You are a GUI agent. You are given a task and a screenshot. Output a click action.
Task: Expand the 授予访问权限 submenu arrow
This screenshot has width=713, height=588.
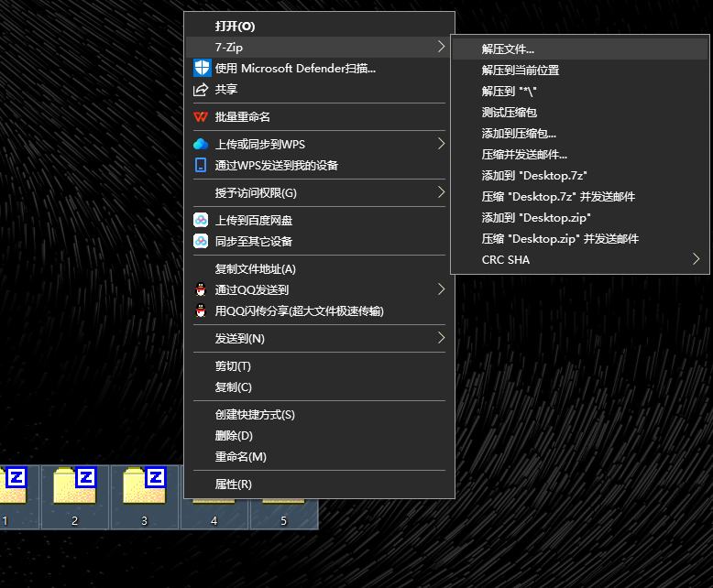441,192
